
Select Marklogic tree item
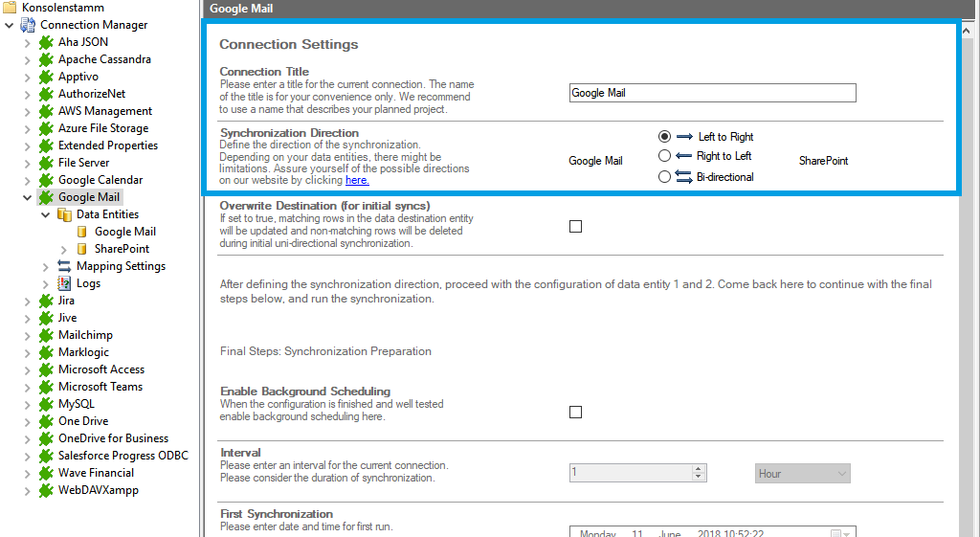pos(84,352)
